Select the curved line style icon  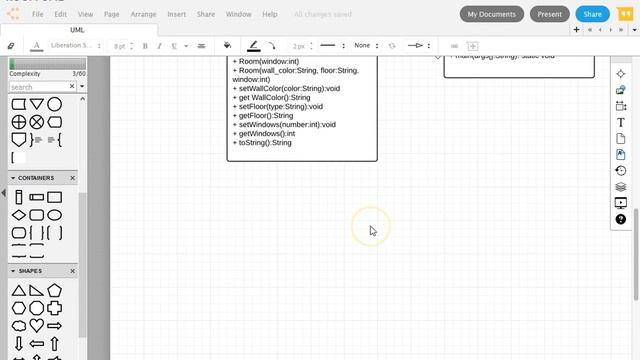pos(271,46)
